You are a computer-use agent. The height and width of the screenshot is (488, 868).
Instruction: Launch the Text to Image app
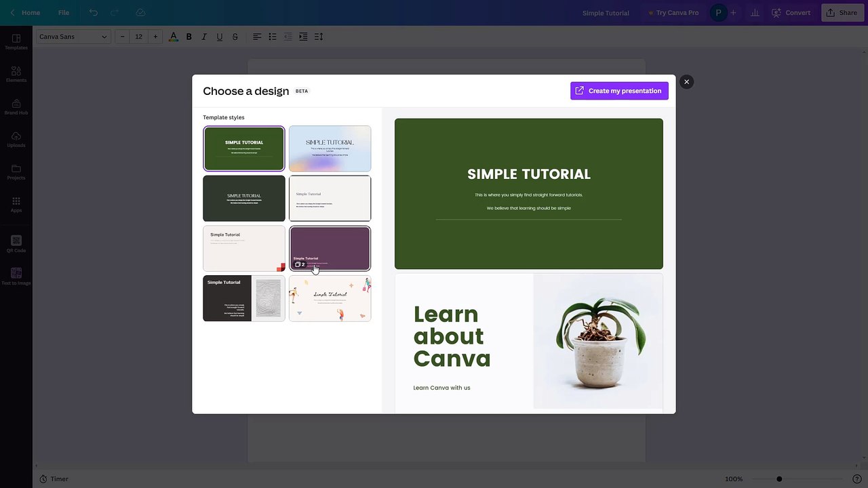coord(16,277)
